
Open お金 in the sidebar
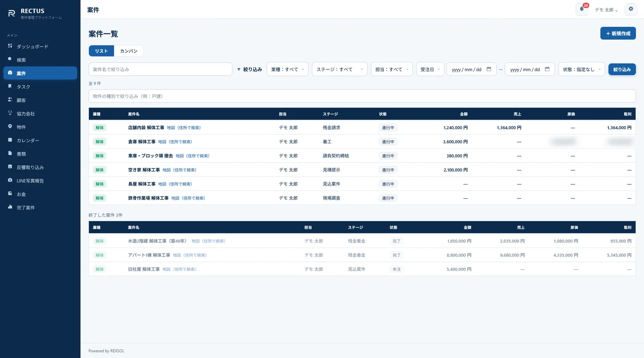click(40, 194)
